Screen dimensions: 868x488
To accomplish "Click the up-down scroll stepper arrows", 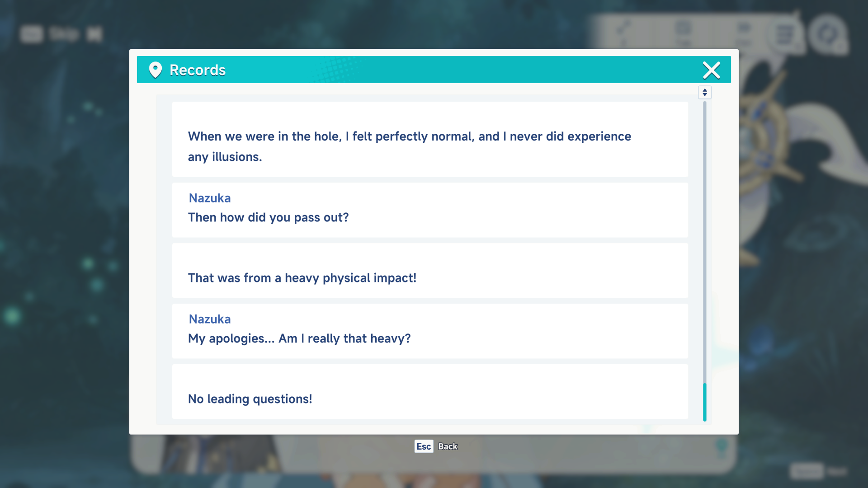I will (x=704, y=93).
